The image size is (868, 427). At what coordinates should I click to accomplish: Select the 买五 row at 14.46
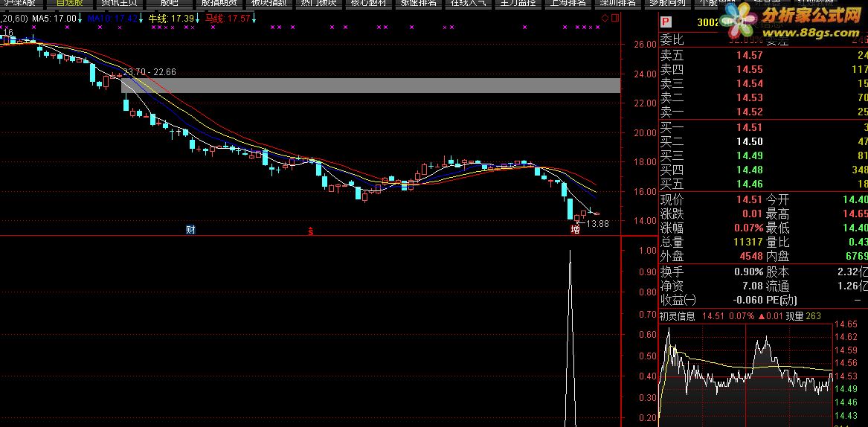[x=763, y=184]
